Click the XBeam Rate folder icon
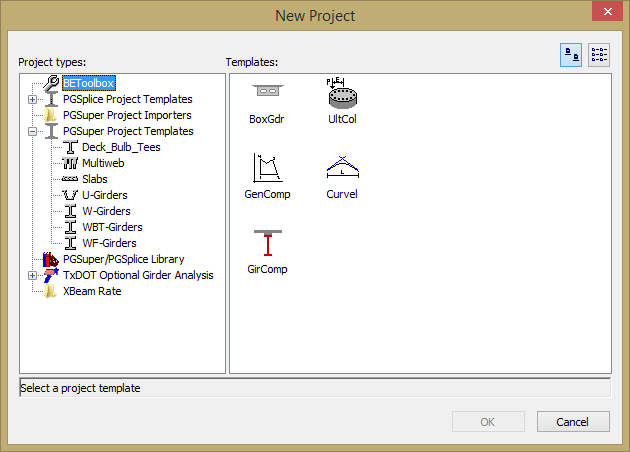 tap(50, 291)
